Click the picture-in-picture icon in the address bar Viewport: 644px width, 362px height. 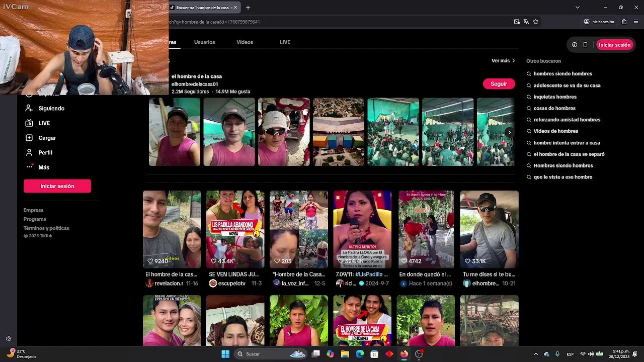pyautogui.click(x=517, y=22)
